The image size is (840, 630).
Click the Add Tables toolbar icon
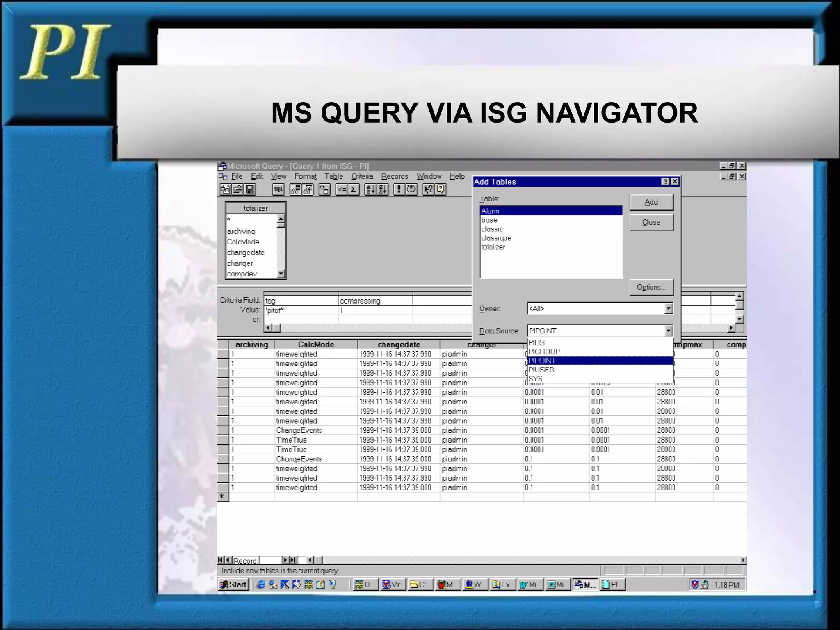(x=324, y=189)
